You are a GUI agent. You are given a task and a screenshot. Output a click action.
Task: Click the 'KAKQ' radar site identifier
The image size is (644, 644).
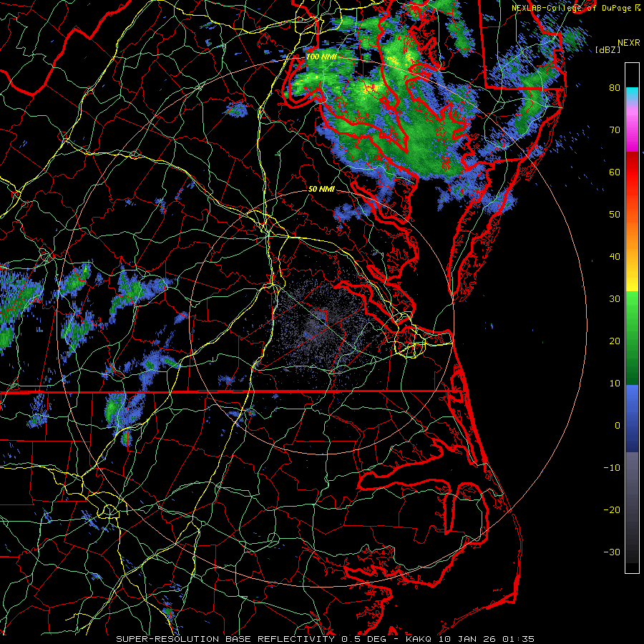tap(419, 639)
